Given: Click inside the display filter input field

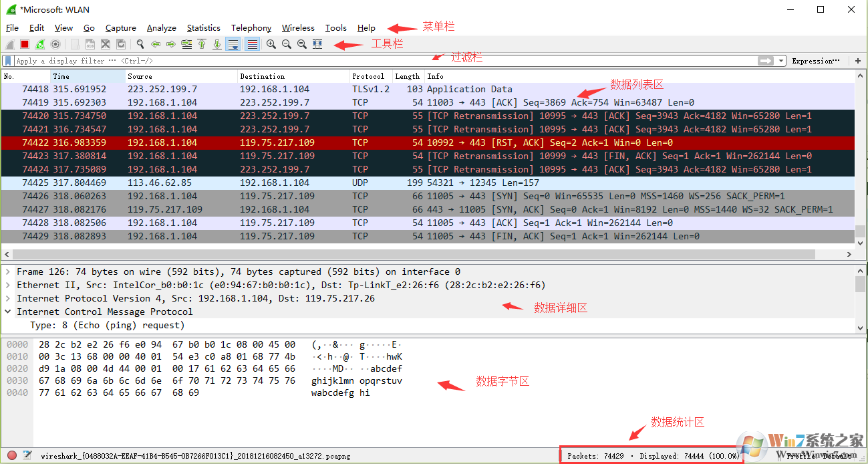Looking at the screenshot, I should (267, 60).
